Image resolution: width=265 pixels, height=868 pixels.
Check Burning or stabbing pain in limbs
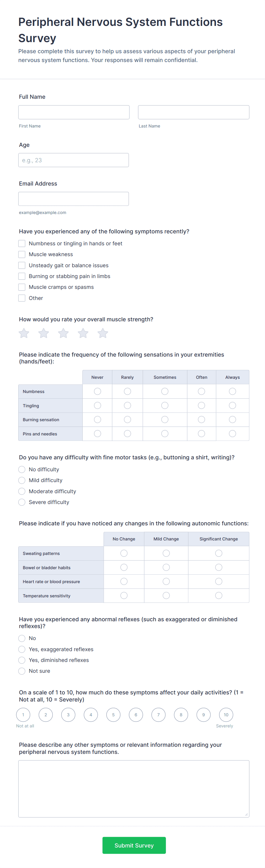[x=22, y=276]
